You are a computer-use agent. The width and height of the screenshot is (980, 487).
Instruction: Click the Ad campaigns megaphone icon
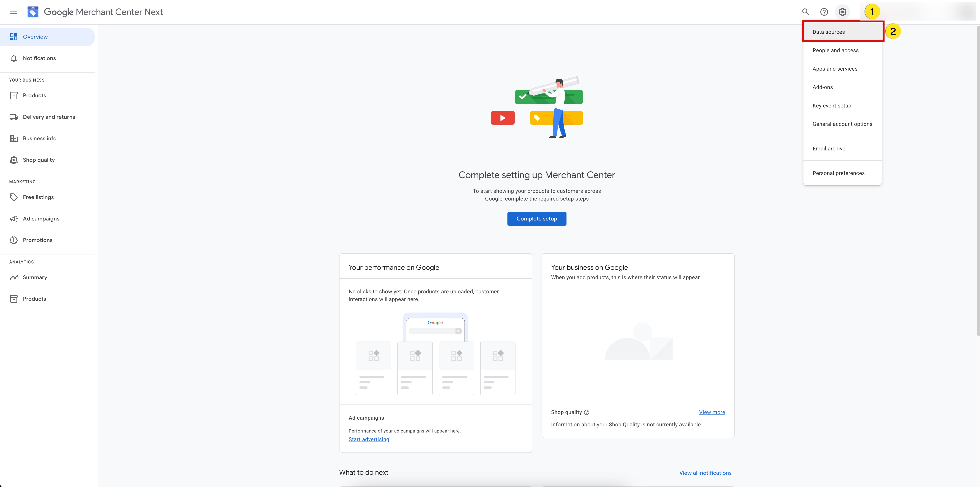[14, 219]
